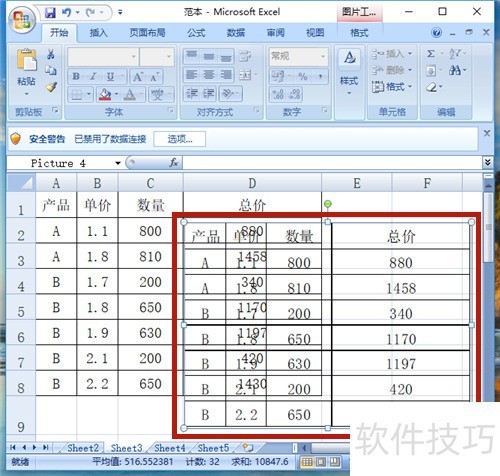Viewport: 500px width, 476px height.
Task: Click AutoSum sigma icon
Action: (x=431, y=54)
